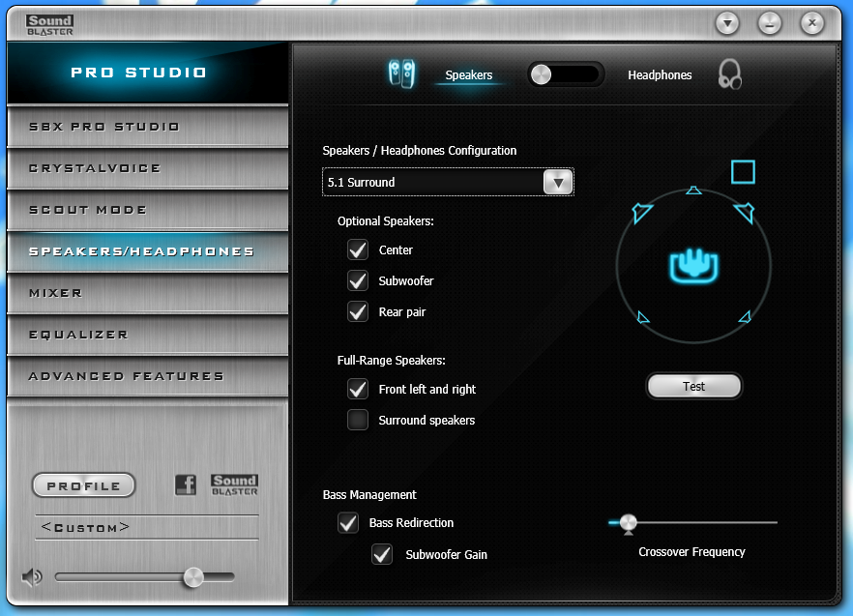Uncheck the Subwoofer checkbox
The image size is (853, 616).
[358, 280]
